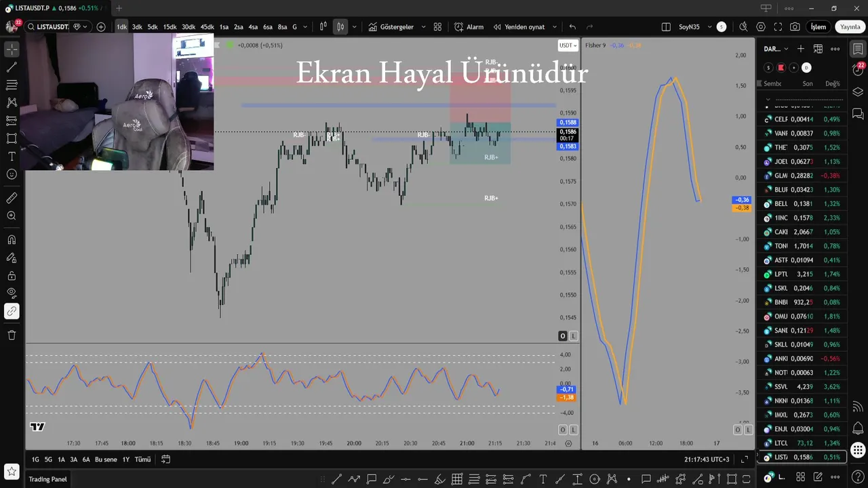This screenshot has height=488, width=868.
Task: Select the trend line drawing tool
Action: (x=12, y=67)
